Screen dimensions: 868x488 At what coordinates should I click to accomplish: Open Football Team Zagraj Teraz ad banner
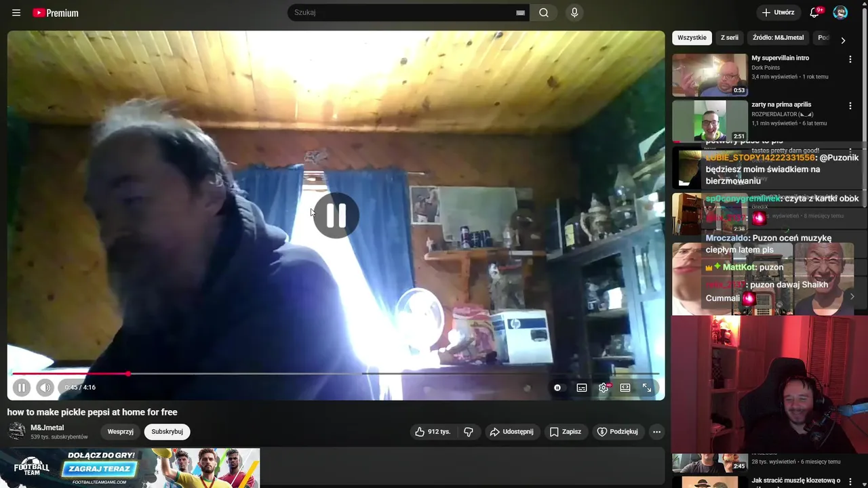[x=130, y=468]
